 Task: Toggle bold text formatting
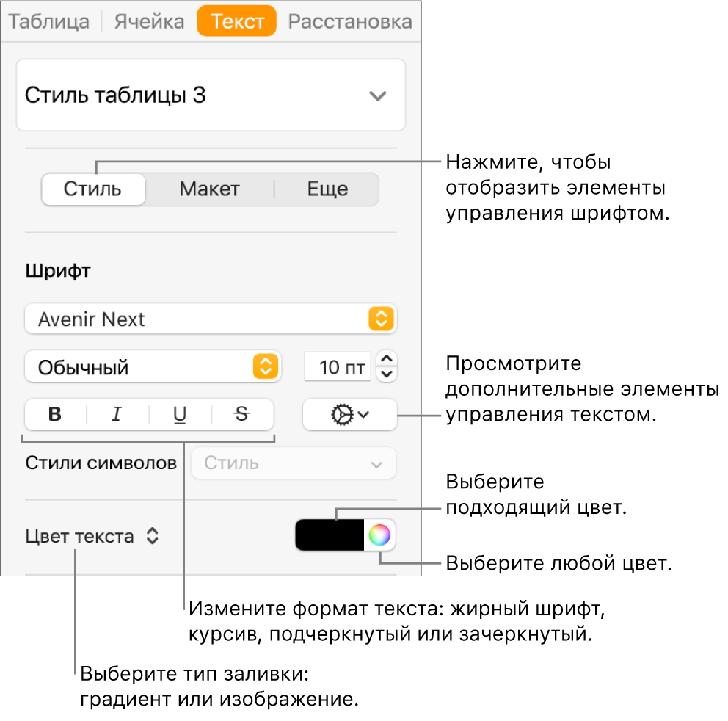tap(56, 414)
